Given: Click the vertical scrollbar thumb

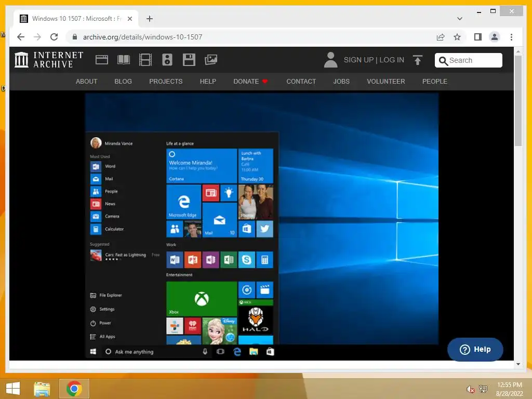Looking at the screenshot, I should pos(518,101).
